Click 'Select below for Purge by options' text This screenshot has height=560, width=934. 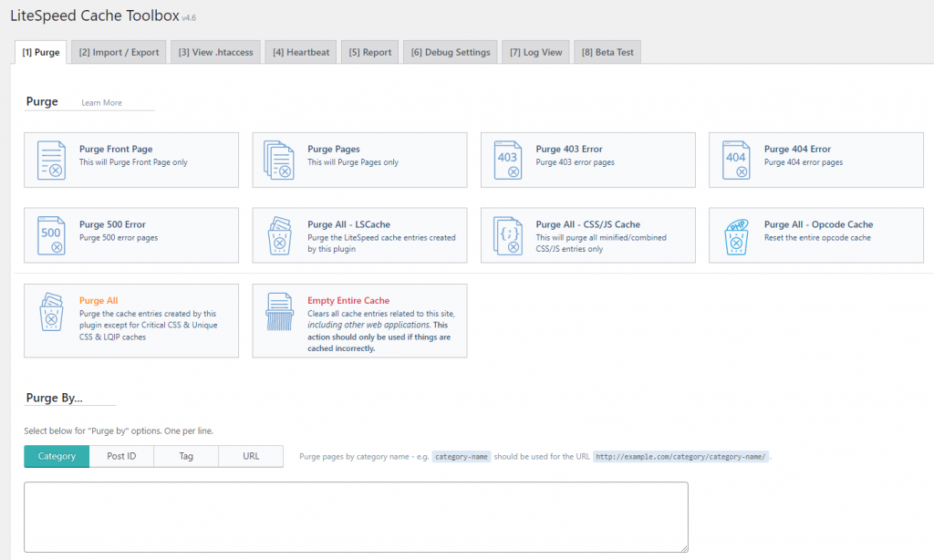(x=119, y=430)
